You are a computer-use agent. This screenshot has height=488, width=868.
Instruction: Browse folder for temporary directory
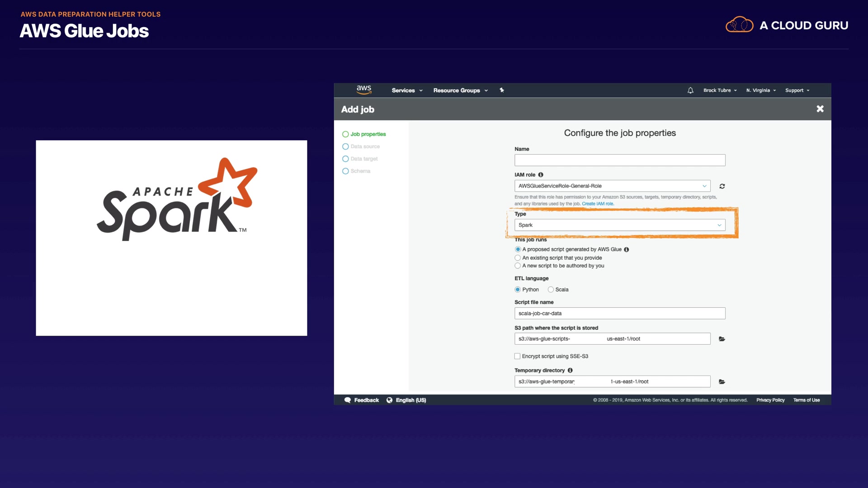[722, 382]
